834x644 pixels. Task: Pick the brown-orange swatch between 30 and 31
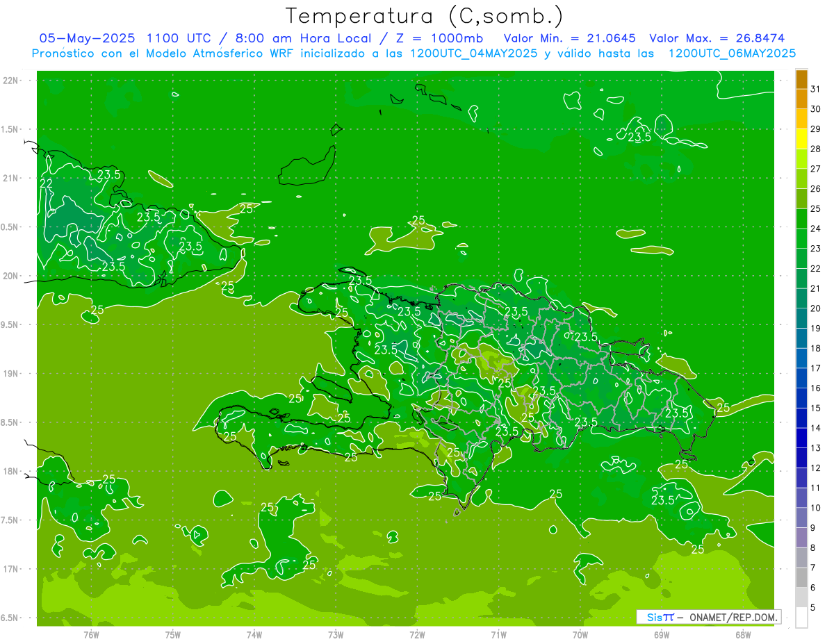tap(801, 99)
